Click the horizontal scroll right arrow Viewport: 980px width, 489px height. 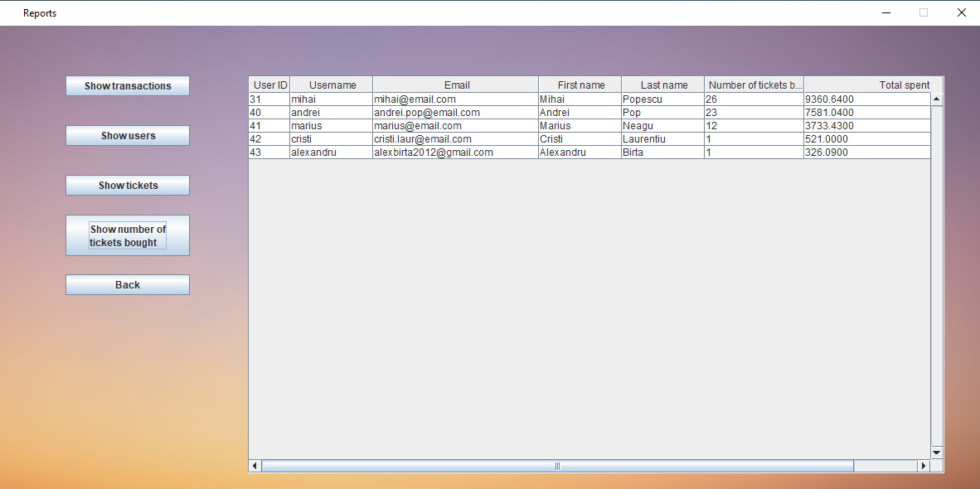coord(923,466)
